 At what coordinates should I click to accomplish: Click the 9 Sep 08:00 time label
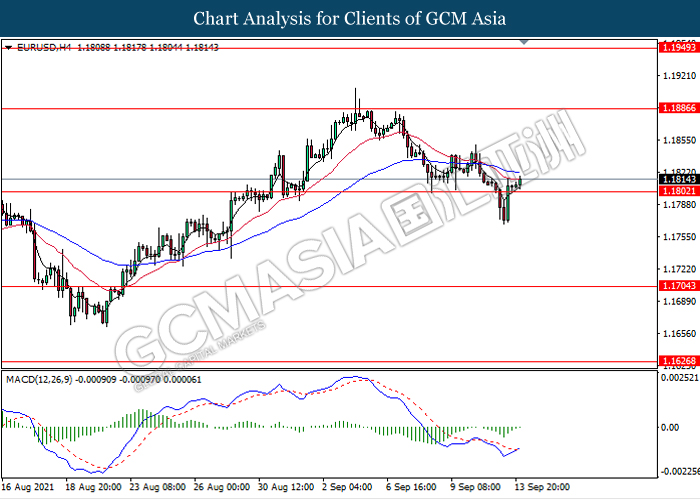(475, 487)
